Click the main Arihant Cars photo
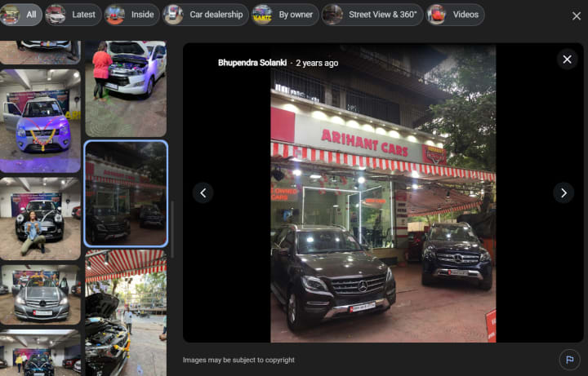Screen dimensions: 588x376 click(x=383, y=193)
